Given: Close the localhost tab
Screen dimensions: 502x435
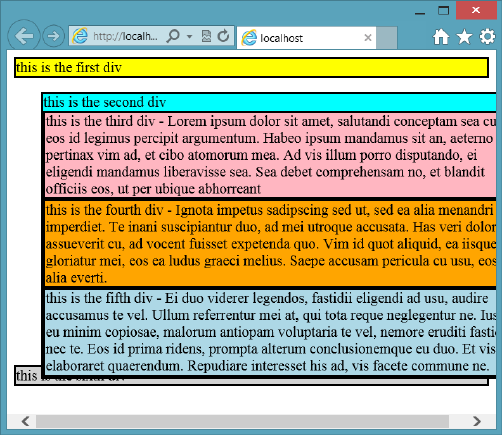Looking at the screenshot, I should coord(368,38).
